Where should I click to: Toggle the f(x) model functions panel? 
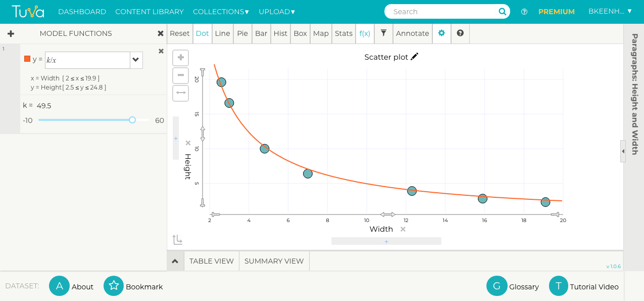(x=365, y=33)
